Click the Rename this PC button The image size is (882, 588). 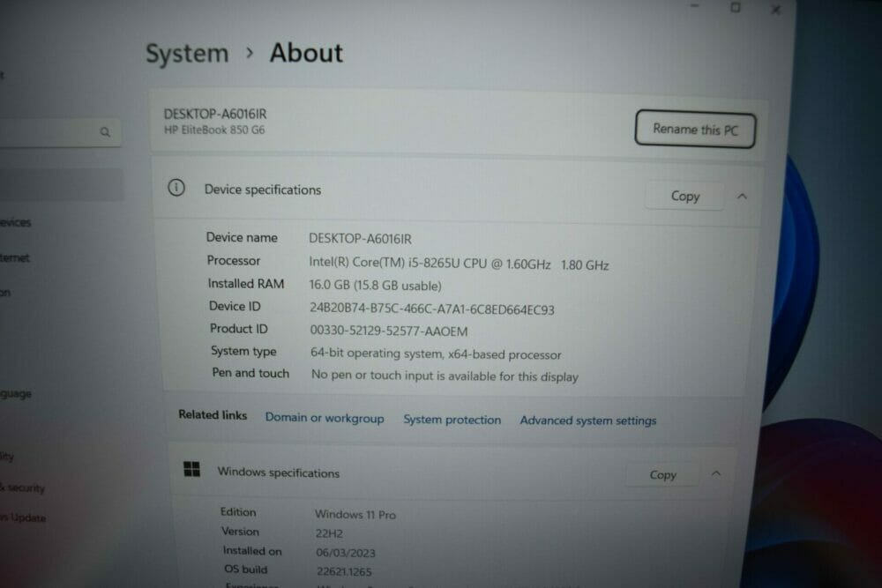[x=695, y=130]
